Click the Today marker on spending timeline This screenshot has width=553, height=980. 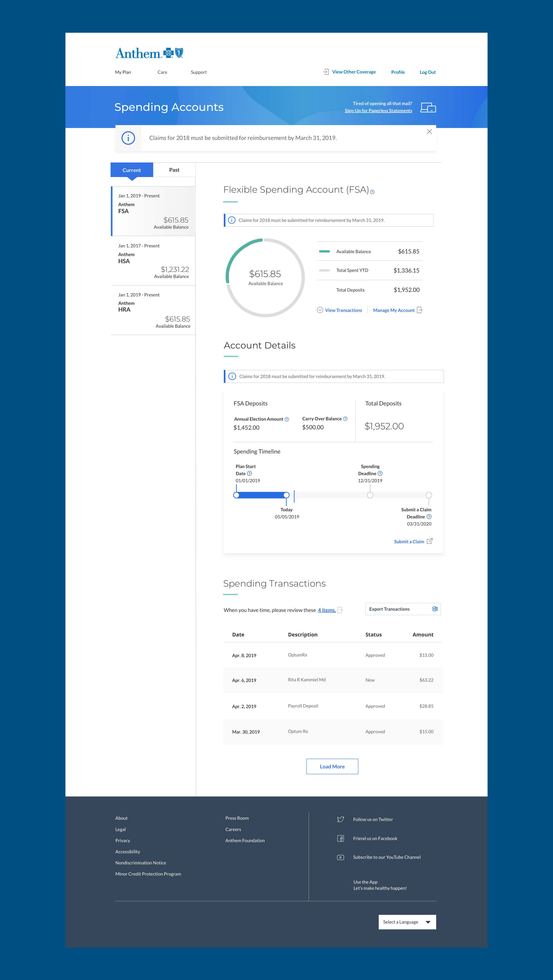tap(286, 495)
